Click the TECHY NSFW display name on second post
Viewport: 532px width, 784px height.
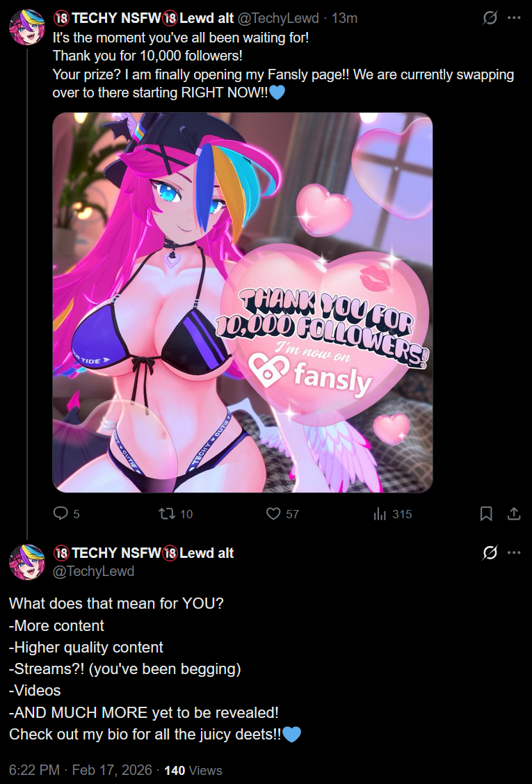pyautogui.click(x=143, y=552)
